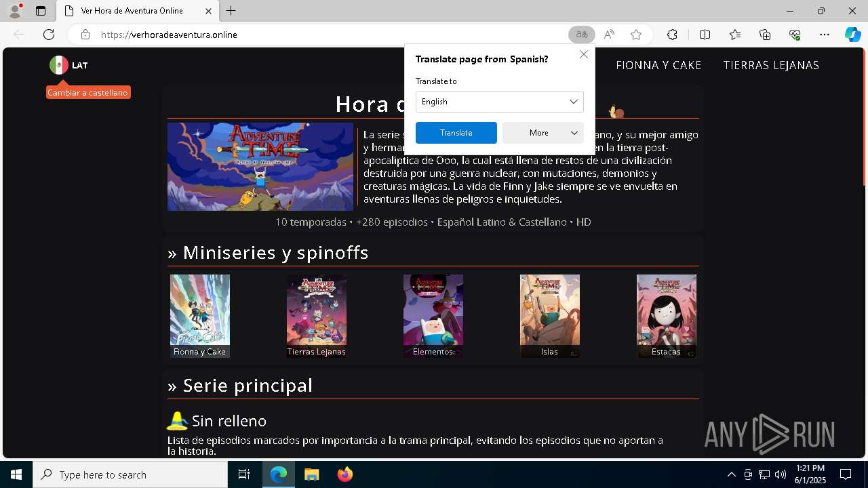The image size is (868, 488).
Task: Open the Favorites list
Action: coord(735,35)
